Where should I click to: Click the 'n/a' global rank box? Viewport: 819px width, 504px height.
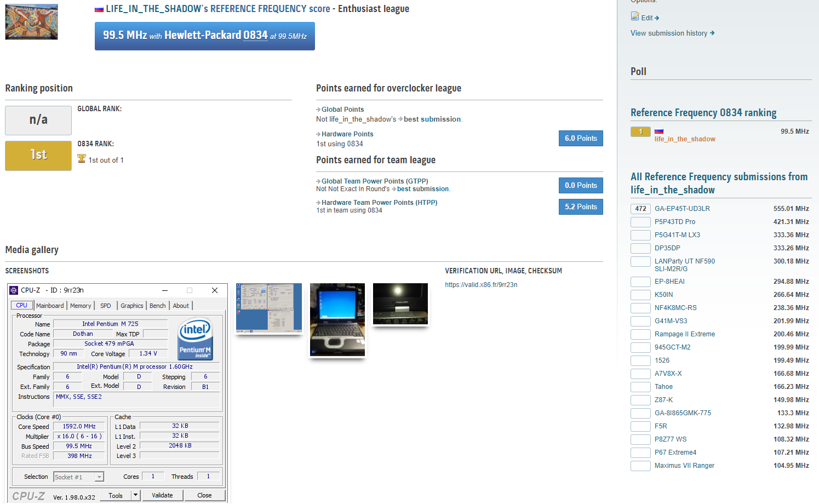(38, 121)
